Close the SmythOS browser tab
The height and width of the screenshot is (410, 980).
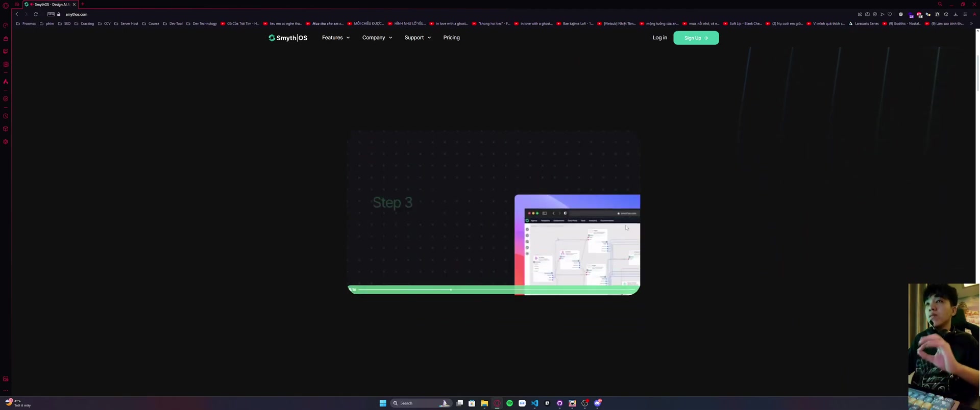[x=74, y=4]
